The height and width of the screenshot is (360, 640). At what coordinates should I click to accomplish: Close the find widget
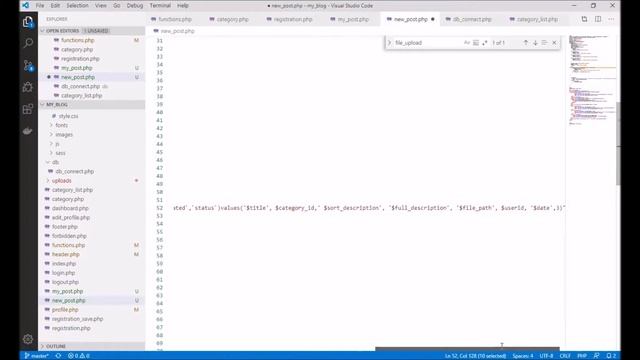[x=554, y=42]
